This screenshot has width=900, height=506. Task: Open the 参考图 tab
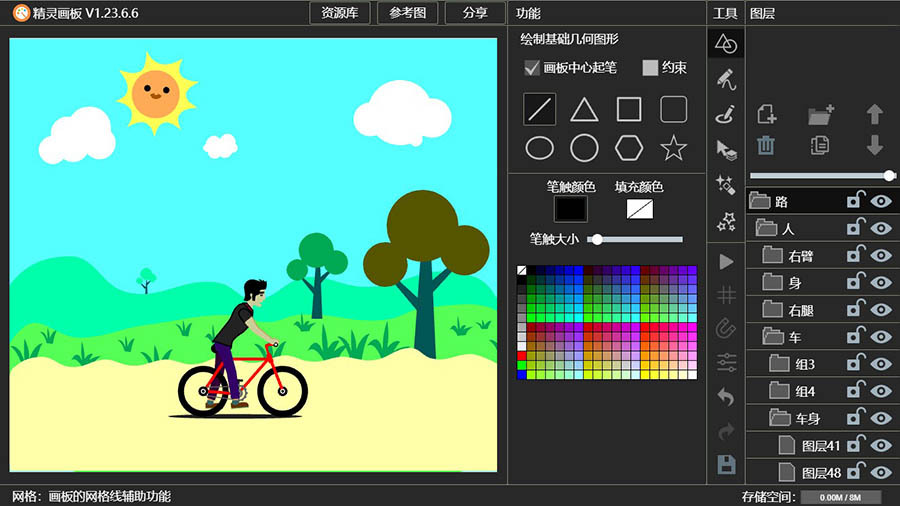[407, 13]
